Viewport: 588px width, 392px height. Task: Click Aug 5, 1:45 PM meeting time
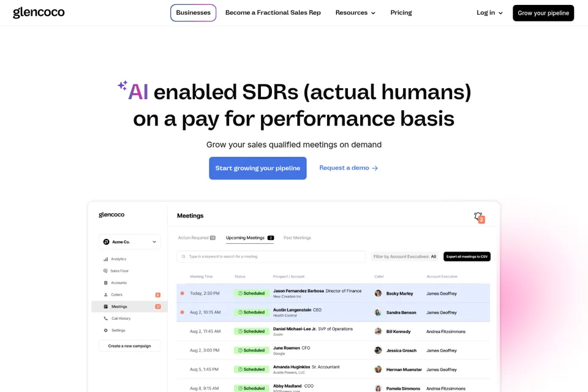[204, 369]
